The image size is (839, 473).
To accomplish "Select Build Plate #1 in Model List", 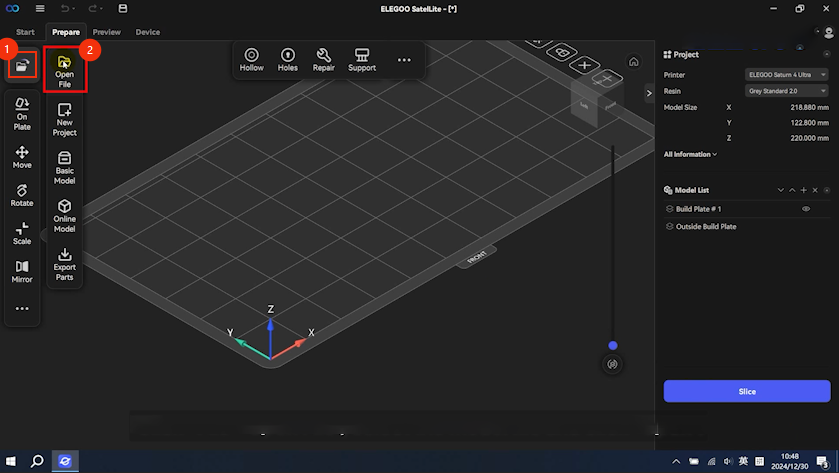I will coord(746,209).
